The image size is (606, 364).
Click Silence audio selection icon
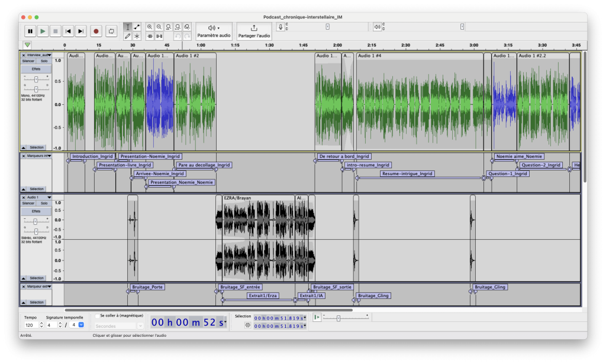point(159,36)
